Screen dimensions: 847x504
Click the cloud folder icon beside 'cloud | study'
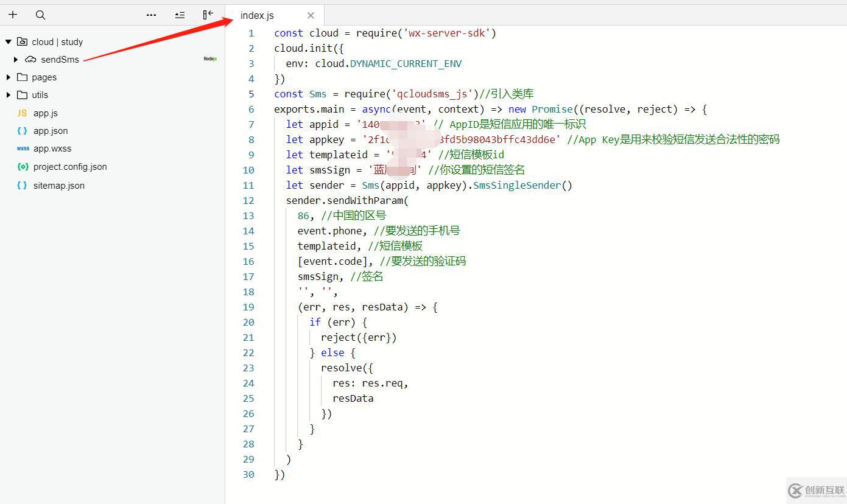(x=22, y=41)
